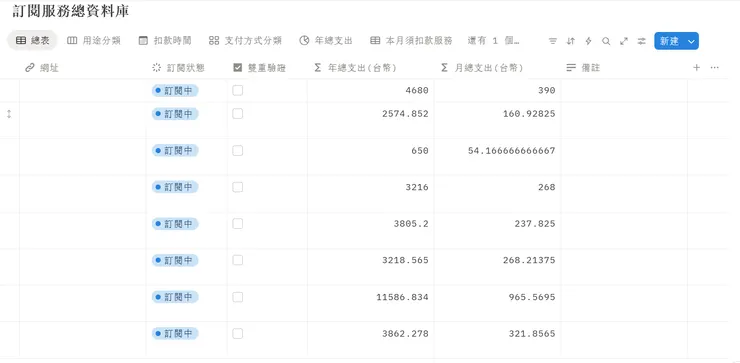740x363 pixels.
Task: Open 訂閱中 status tag in 3216 row
Action: point(175,187)
